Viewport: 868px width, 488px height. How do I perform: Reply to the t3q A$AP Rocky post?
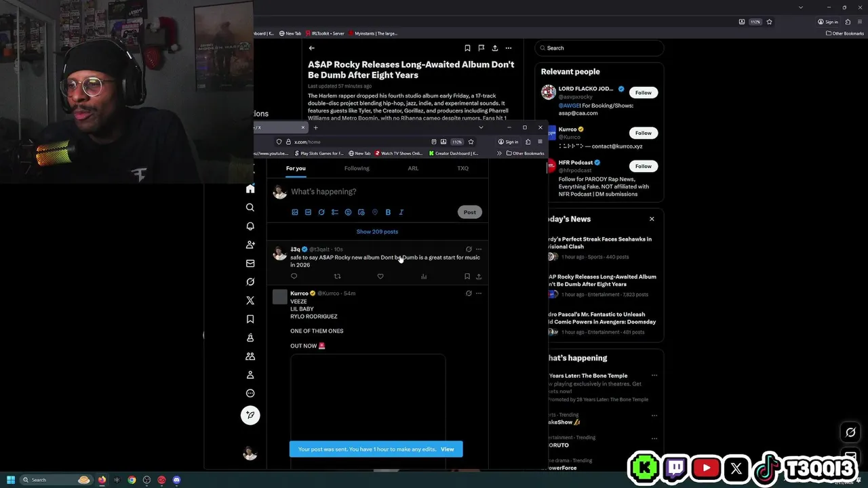point(294,277)
